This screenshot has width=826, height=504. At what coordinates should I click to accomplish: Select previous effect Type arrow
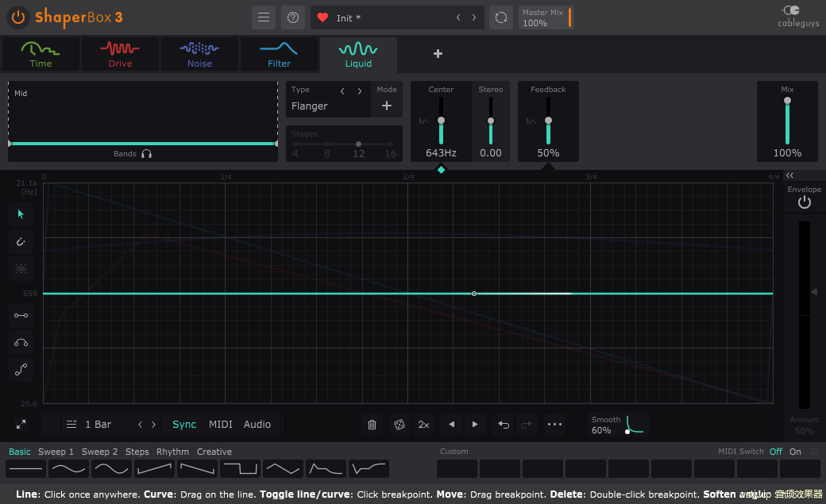click(342, 91)
